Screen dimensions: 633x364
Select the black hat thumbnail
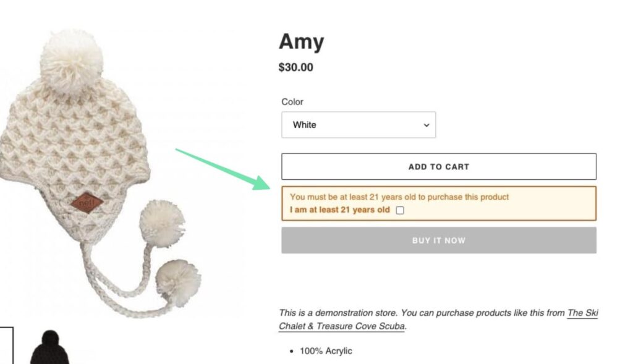[x=49, y=349]
